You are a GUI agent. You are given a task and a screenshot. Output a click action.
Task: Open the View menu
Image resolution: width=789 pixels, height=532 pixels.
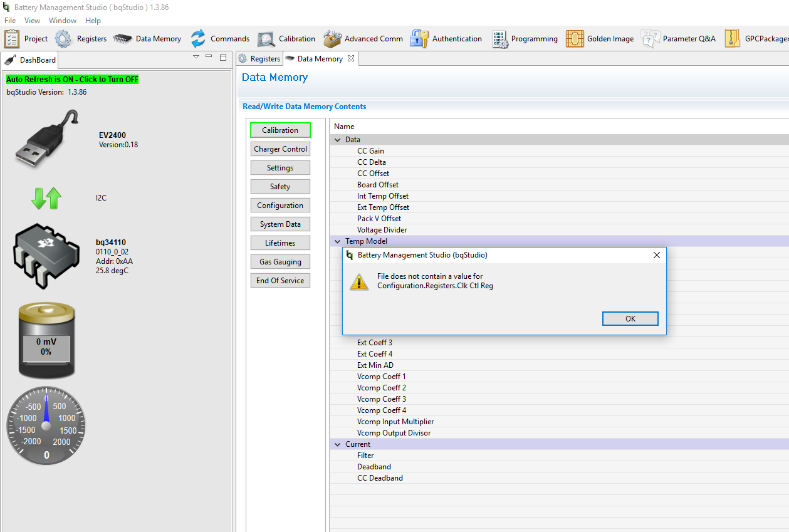pos(32,21)
